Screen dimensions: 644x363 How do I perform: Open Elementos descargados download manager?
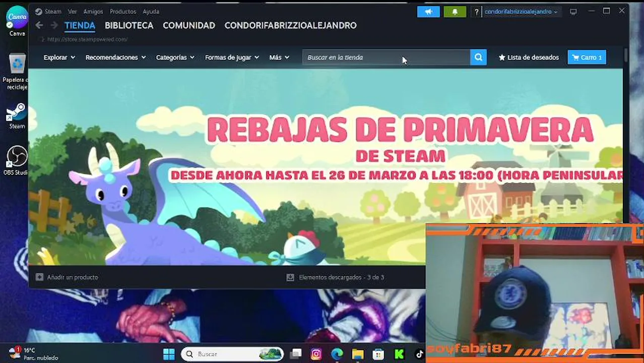point(335,277)
